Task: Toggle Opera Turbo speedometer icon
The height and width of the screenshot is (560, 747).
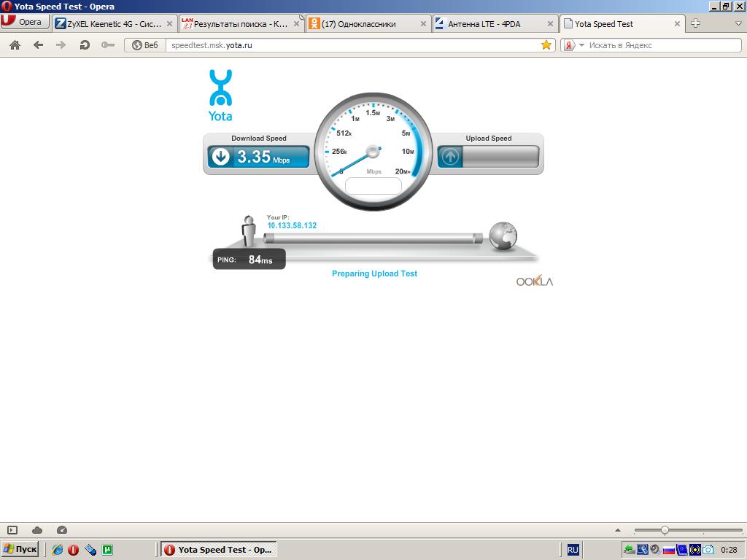Action: coord(62,530)
